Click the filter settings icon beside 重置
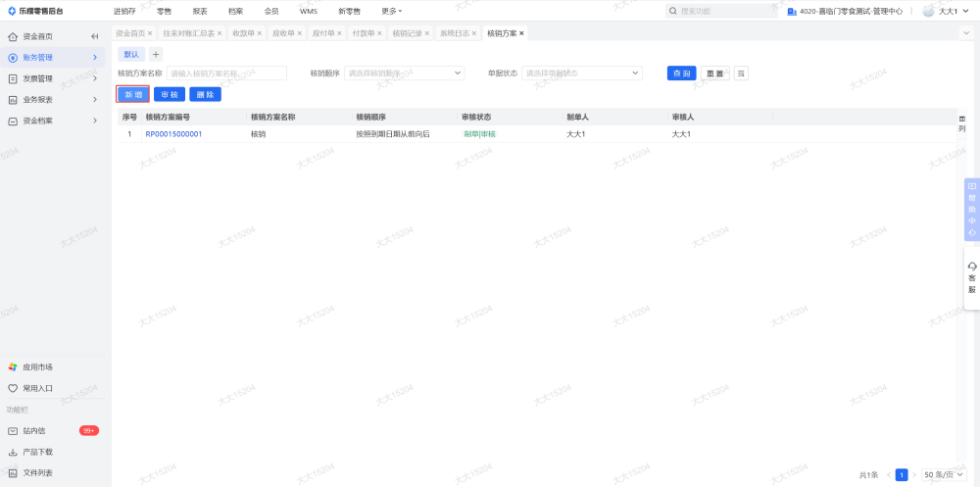The image size is (980, 487). 741,73
